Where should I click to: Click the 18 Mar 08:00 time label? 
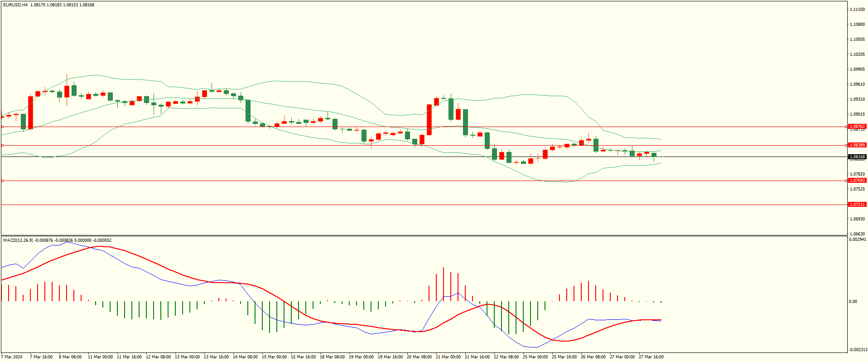(x=332, y=357)
